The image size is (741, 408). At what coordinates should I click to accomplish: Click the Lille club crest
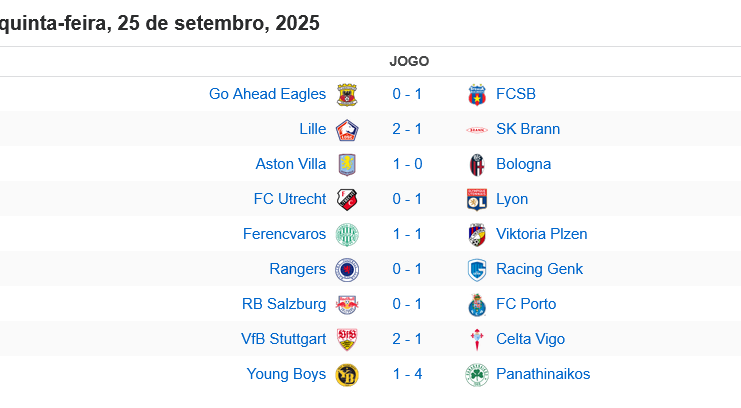click(347, 129)
